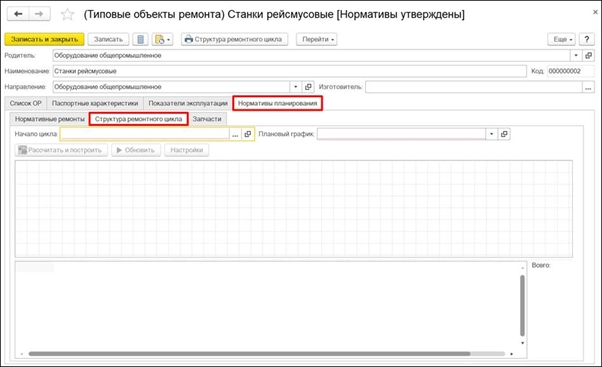Click the ellipsis button next to Изготовитель

tap(588, 88)
